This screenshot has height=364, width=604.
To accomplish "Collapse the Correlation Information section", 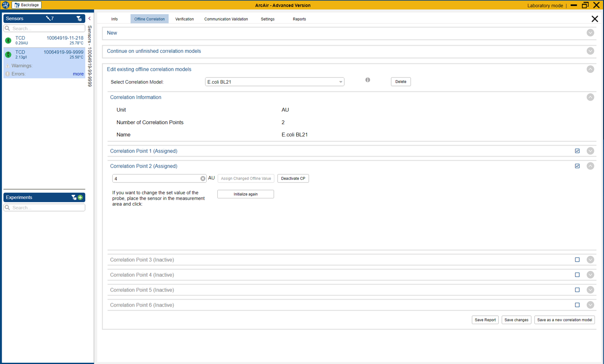I will (590, 97).
